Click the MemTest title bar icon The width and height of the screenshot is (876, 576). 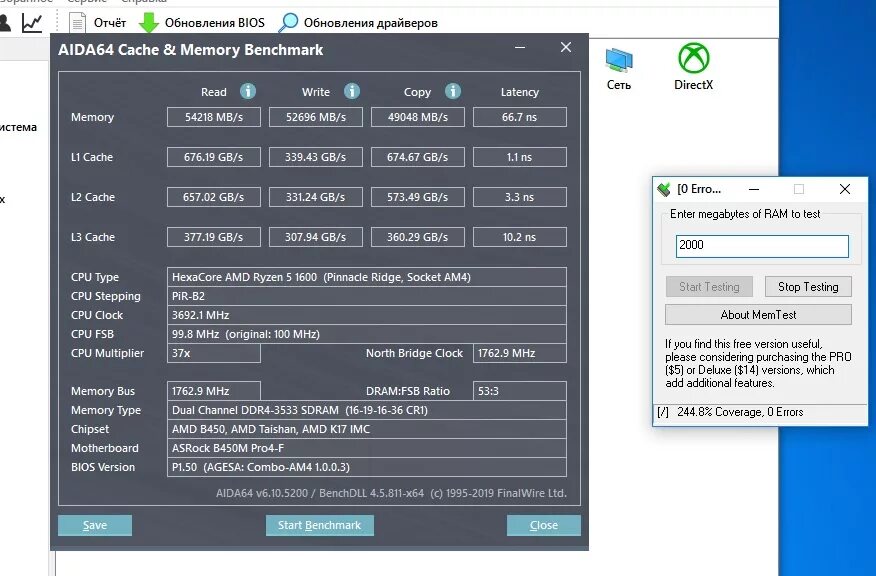pos(664,189)
